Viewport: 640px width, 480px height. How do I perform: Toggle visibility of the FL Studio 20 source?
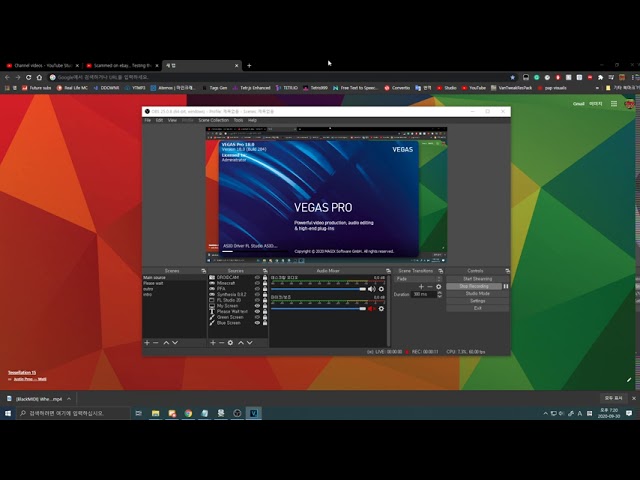tap(257, 300)
